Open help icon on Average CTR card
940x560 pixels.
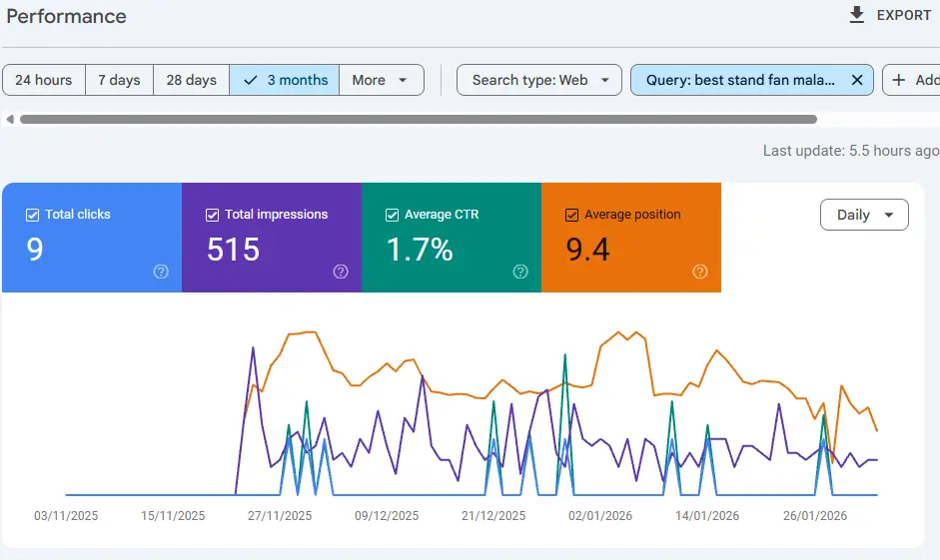(520, 272)
